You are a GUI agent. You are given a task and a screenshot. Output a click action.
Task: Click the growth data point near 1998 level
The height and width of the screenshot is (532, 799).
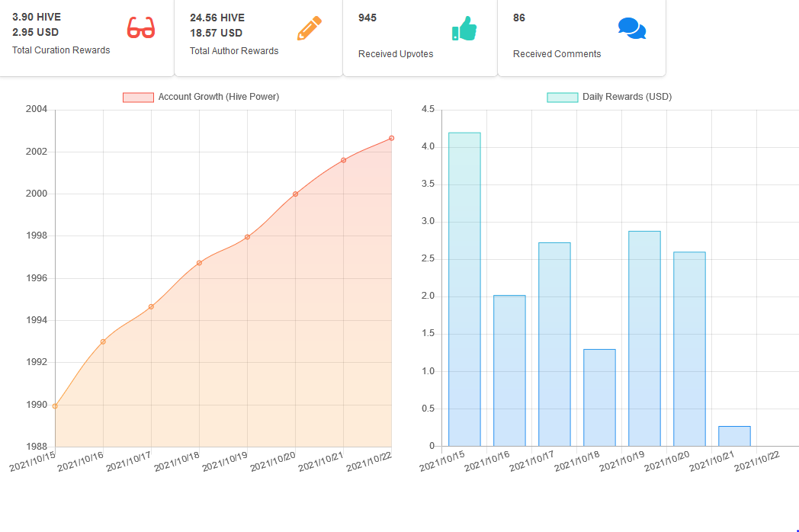tap(247, 237)
